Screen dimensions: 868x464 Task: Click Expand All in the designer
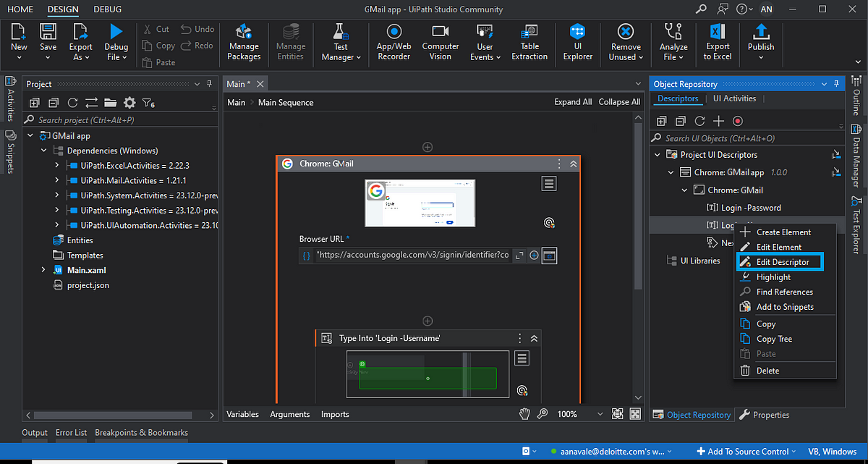573,102
